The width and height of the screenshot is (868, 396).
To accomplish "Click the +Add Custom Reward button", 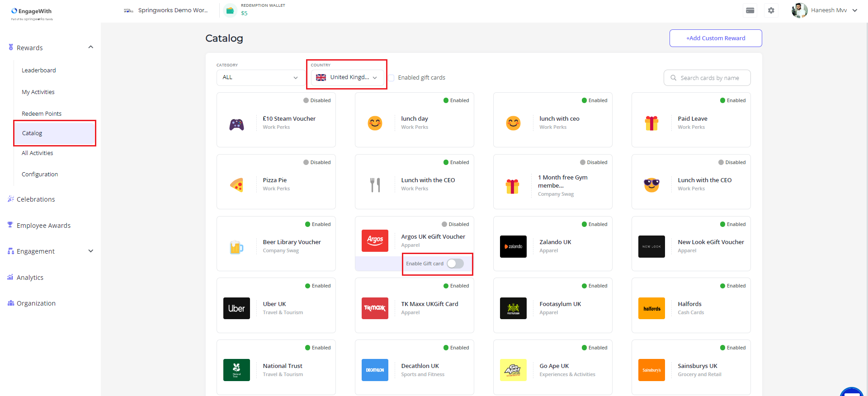I will [x=716, y=38].
